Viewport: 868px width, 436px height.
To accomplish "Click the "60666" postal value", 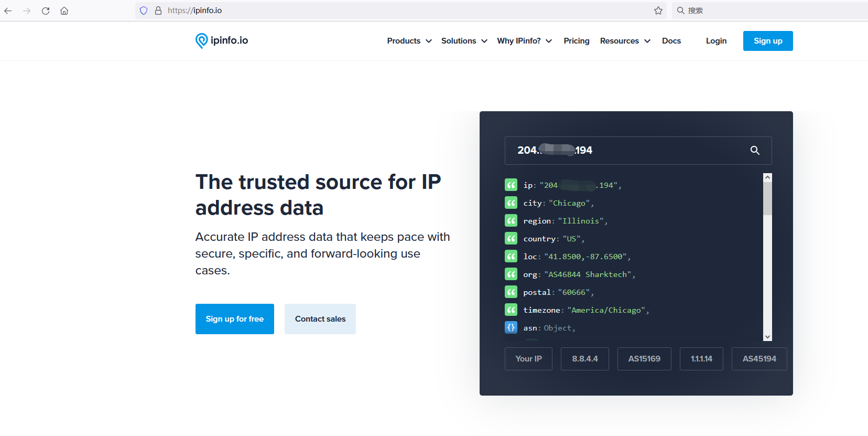I will 574,292.
